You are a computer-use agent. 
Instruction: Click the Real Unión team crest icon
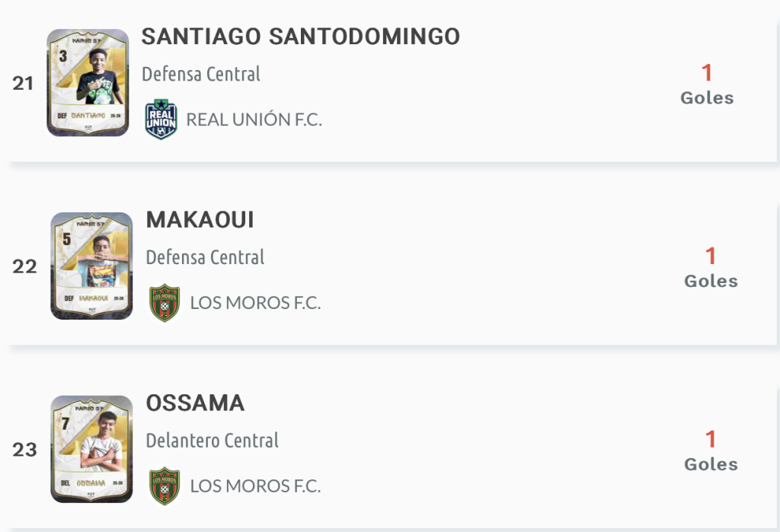161,119
